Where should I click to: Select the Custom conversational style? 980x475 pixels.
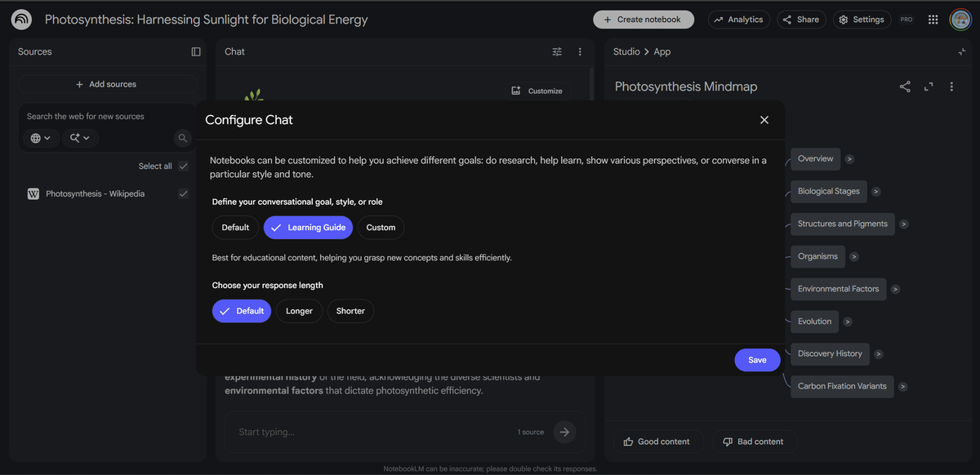(381, 228)
